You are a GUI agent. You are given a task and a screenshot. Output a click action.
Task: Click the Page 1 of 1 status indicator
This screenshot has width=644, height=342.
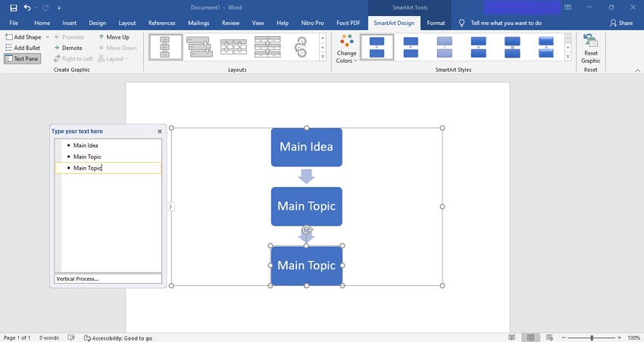(x=17, y=338)
